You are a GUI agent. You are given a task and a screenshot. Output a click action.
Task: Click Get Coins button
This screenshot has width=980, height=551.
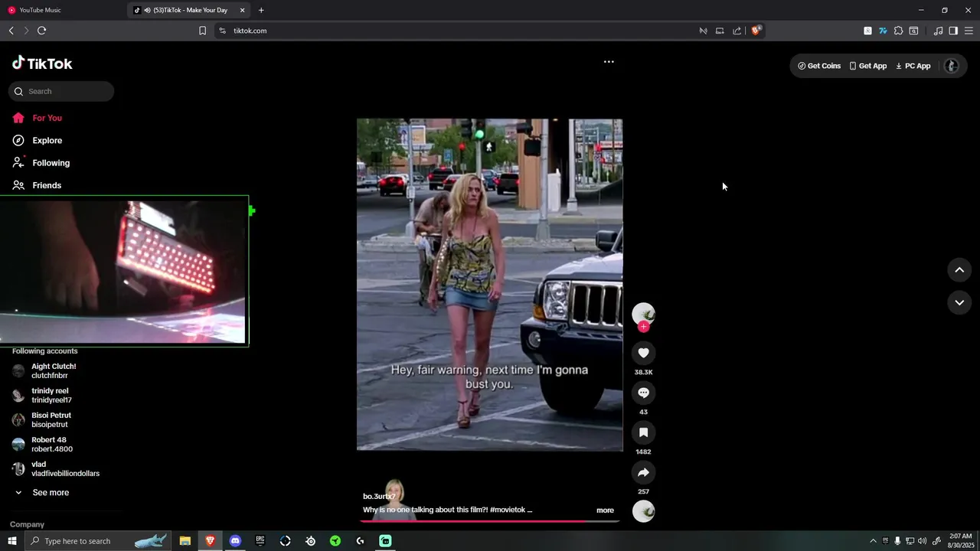coord(819,66)
